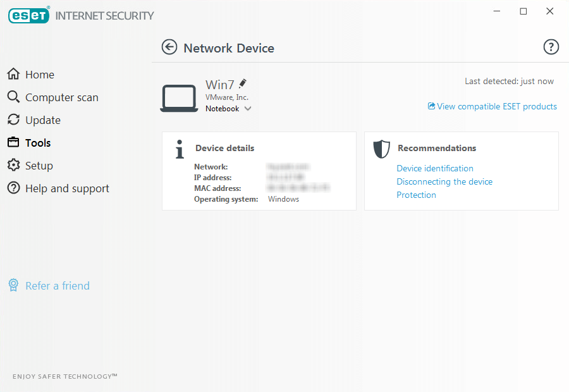This screenshot has height=392, width=569.
Task: Open the Protection recommendation link
Action: pos(416,195)
